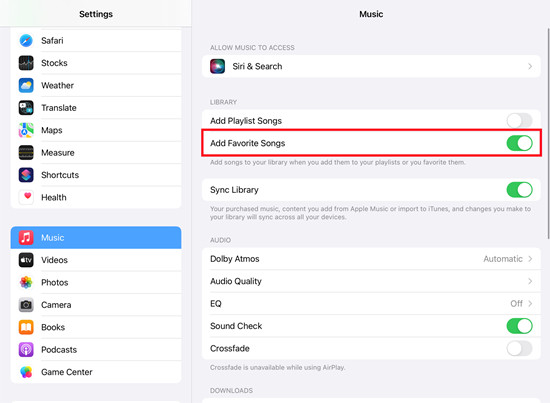Tap the EQ label

click(x=216, y=304)
